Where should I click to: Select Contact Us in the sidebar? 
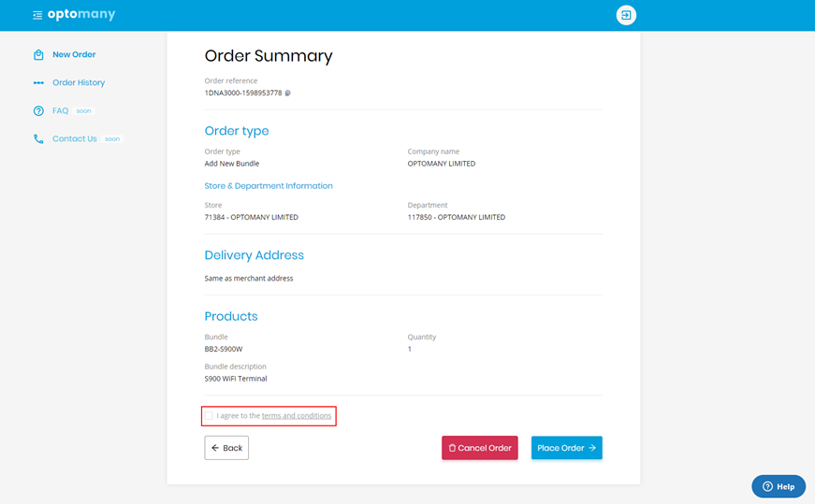(x=74, y=138)
